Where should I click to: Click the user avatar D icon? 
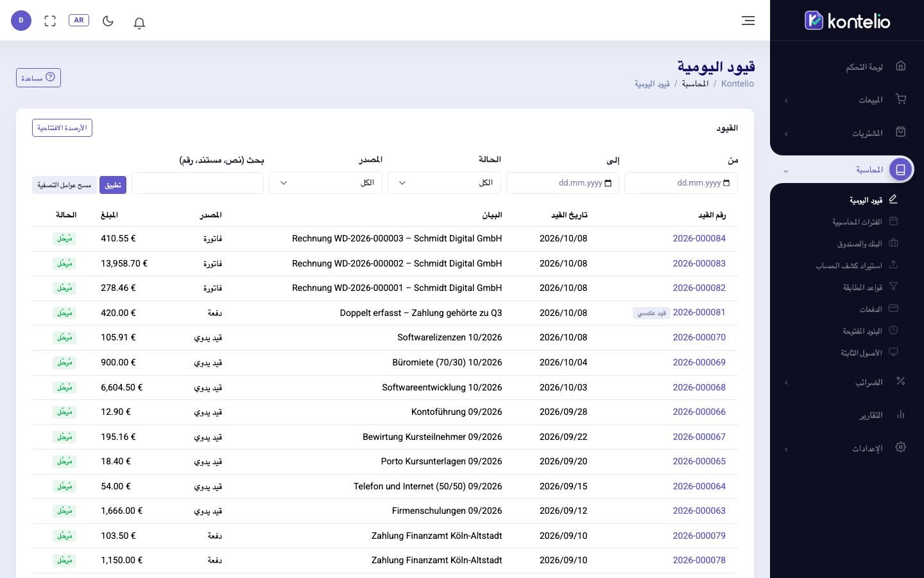tap(21, 21)
